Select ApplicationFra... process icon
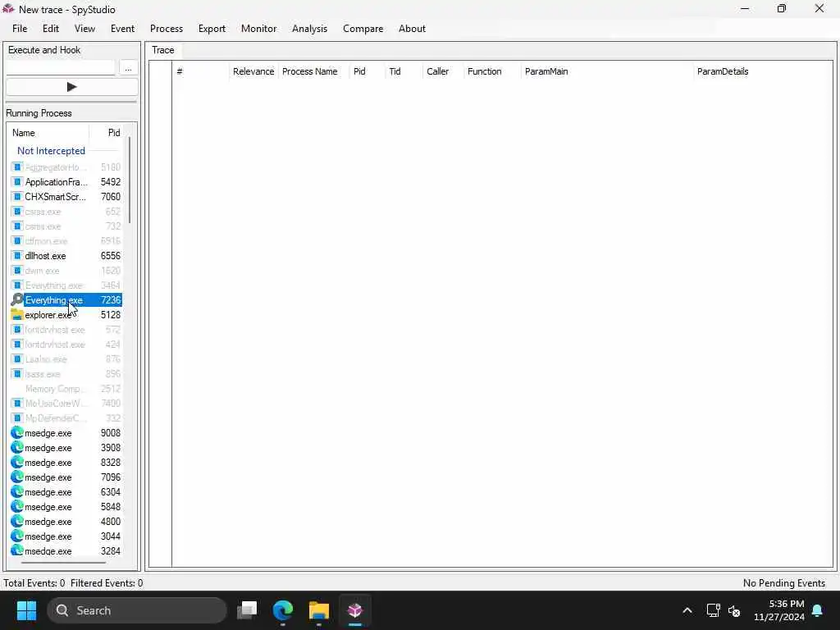 tap(17, 181)
